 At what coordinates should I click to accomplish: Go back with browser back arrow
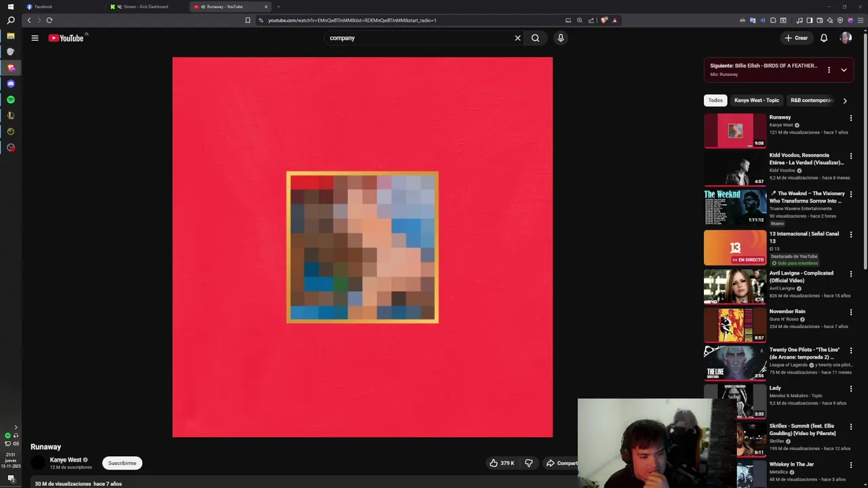(x=28, y=20)
